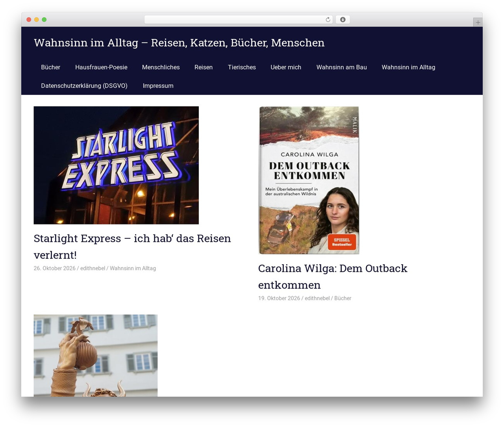Viewport: 504px width, 427px height.
Task: Open Wahnsinn im Alltag category under Starlight post
Action: [133, 268]
